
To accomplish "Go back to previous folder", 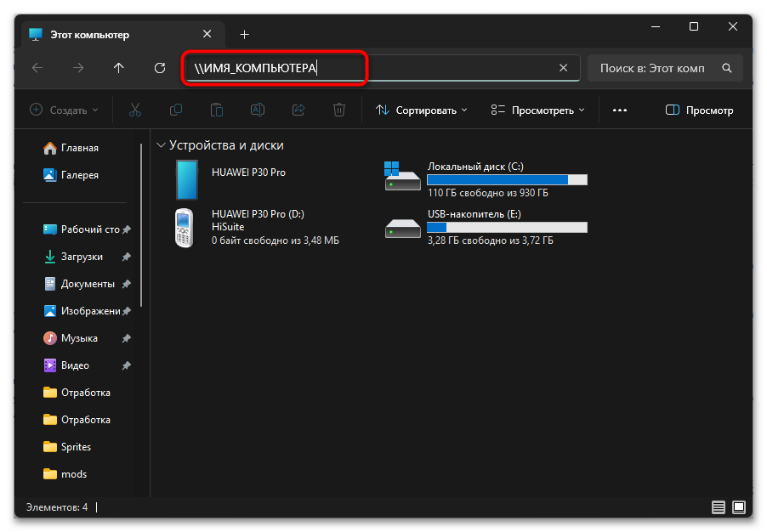I will click(37, 68).
